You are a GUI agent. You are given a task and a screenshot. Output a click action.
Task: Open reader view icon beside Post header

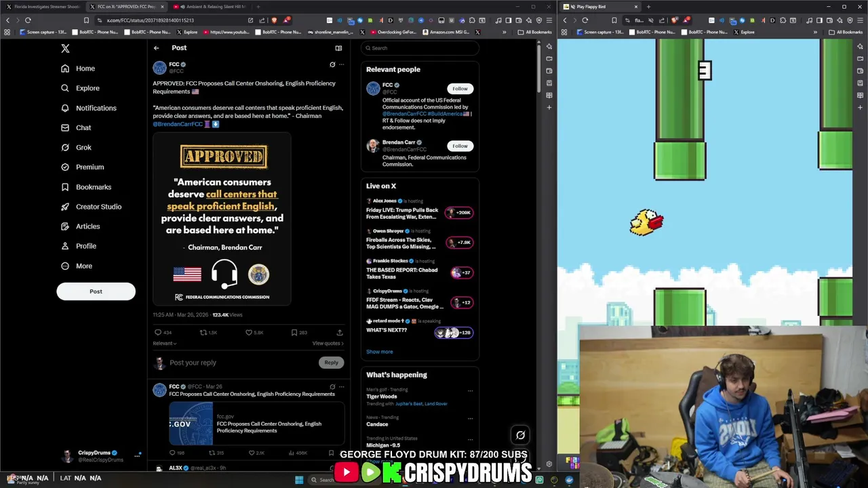(338, 48)
